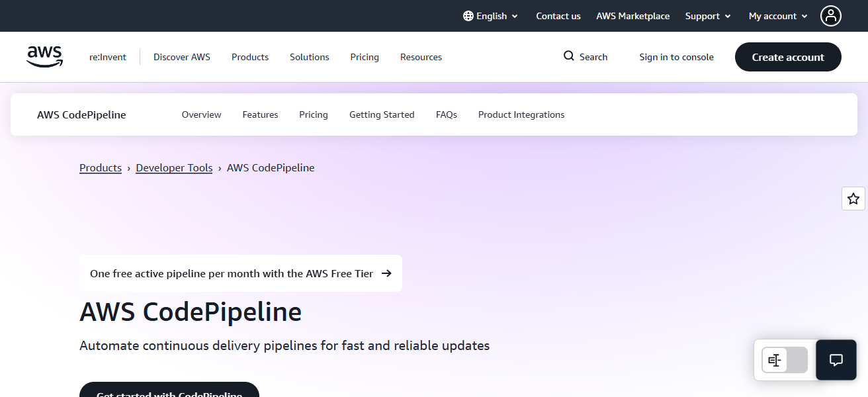Screen dimensions: 868x397
Task: Open the FAQs section tab
Action: (x=446, y=114)
